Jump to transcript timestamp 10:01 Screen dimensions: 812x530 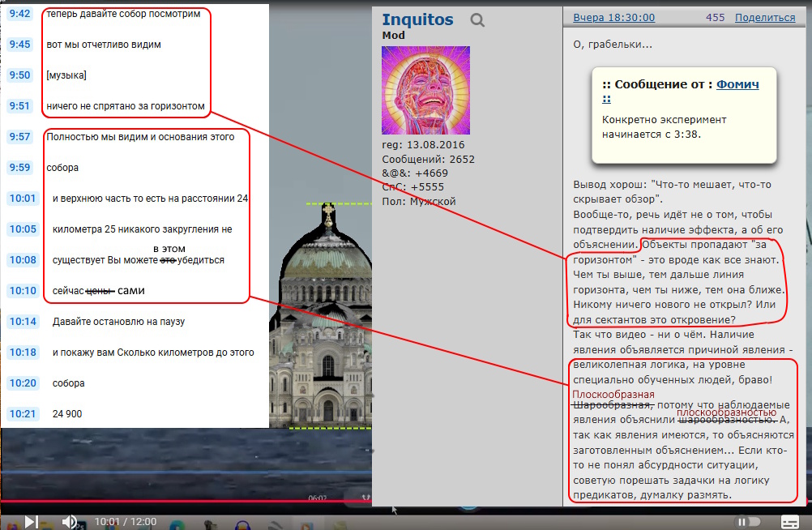pos(23,199)
